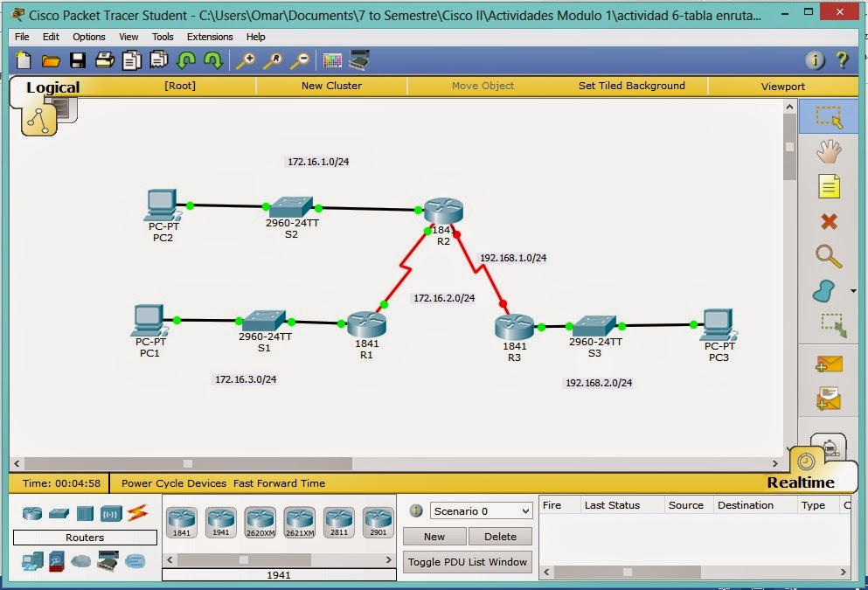Click the Delete scenario button
The image size is (868, 590).
[500, 537]
